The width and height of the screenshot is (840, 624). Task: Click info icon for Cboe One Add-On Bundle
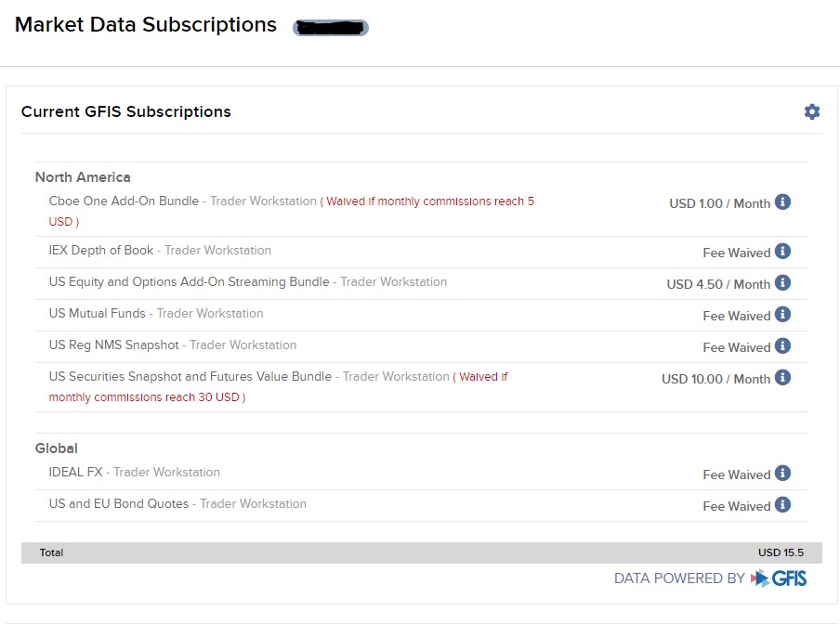point(782,201)
